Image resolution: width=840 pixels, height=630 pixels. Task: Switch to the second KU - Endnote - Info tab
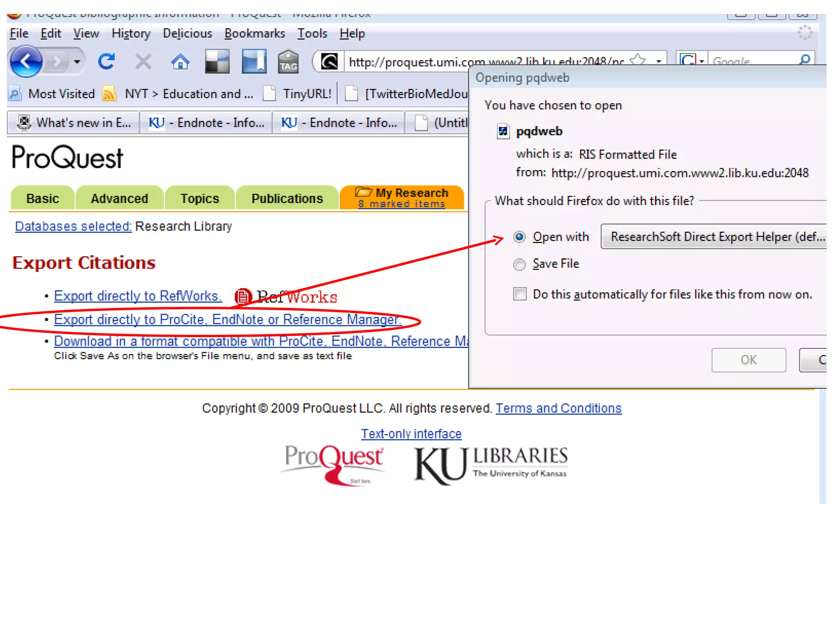click(x=338, y=123)
